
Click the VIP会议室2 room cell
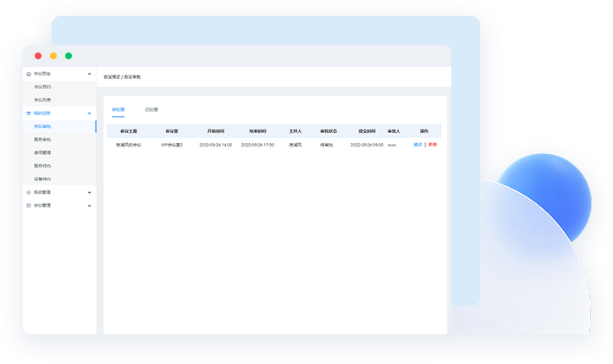172,145
